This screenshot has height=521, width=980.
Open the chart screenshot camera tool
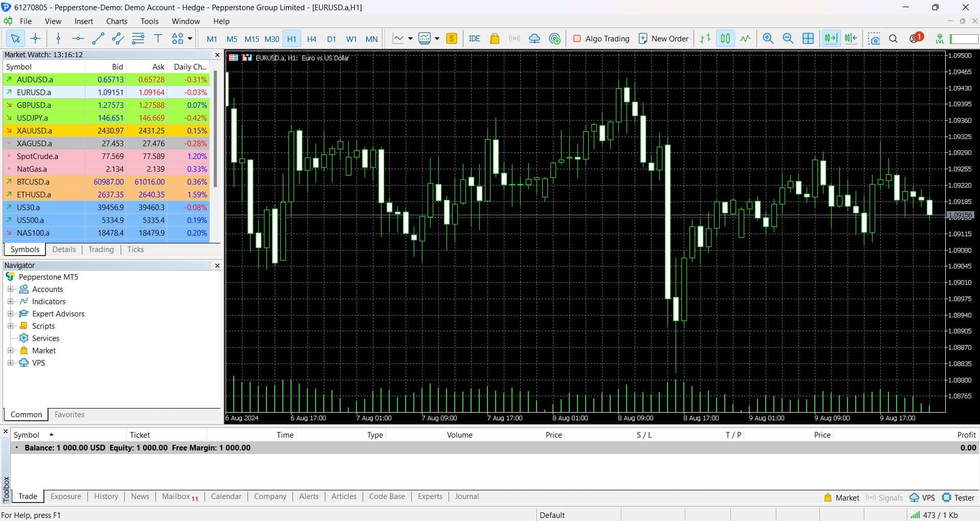[875, 38]
